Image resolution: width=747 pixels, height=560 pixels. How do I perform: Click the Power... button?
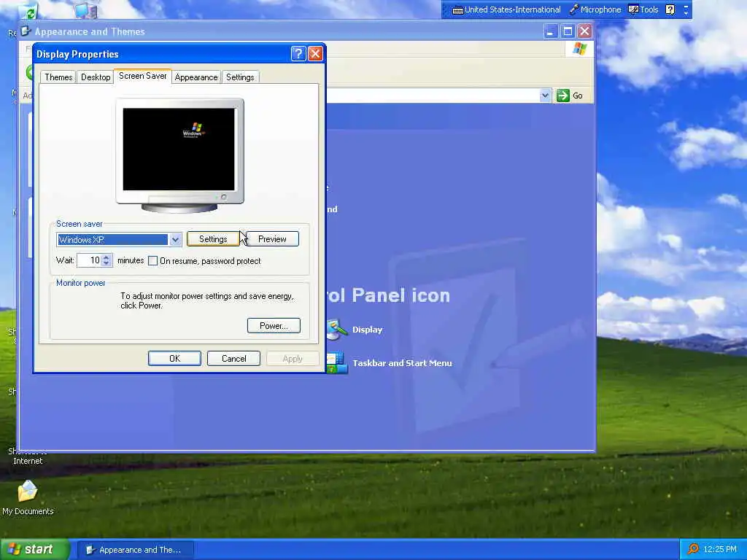(274, 326)
